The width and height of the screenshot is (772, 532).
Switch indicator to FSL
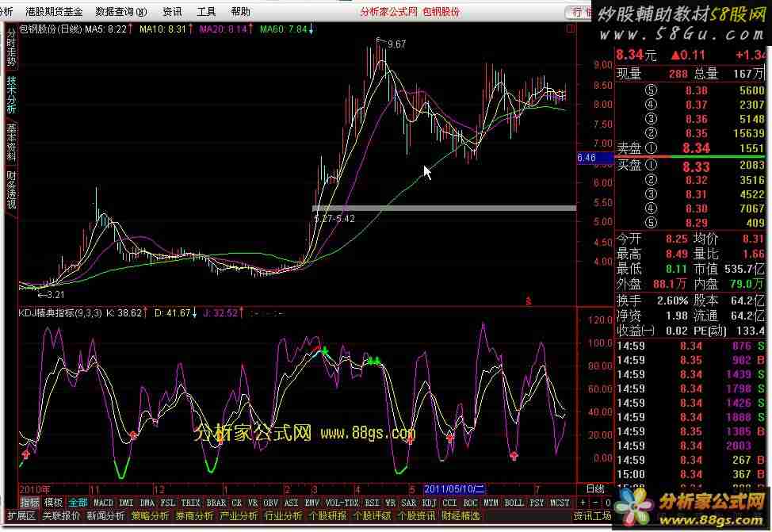(167, 503)
